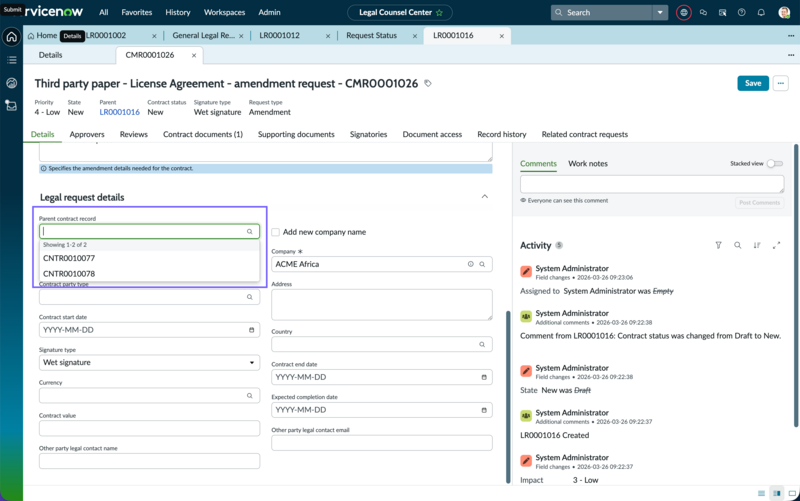
Task: Click the Contract value field
Action: click(x=149, y=428)
